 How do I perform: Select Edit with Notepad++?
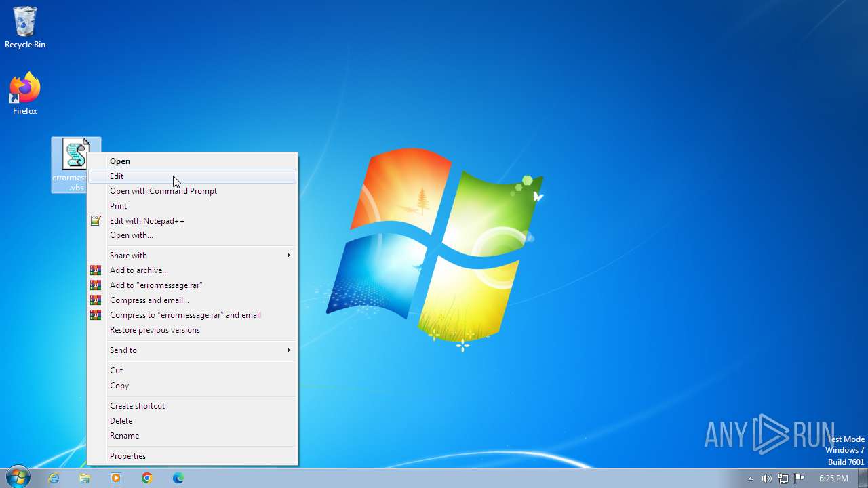193,221
